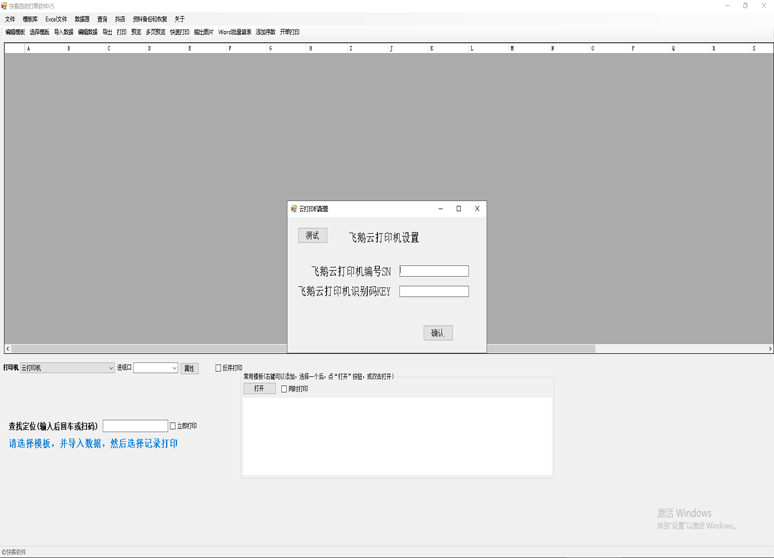Open 多页预览 from the toolbar
This screenshot has height=558, width=774.
[x=155, y=32]
